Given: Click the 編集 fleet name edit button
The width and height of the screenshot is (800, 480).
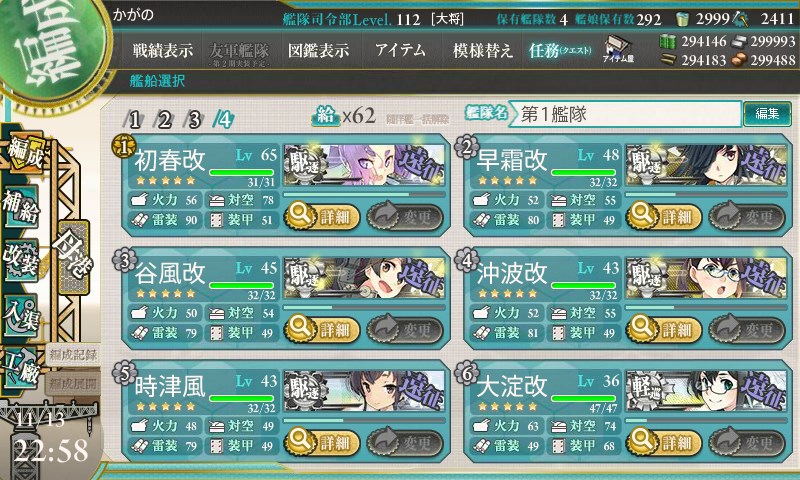Looking at the screenshot, I should point(767,114).
